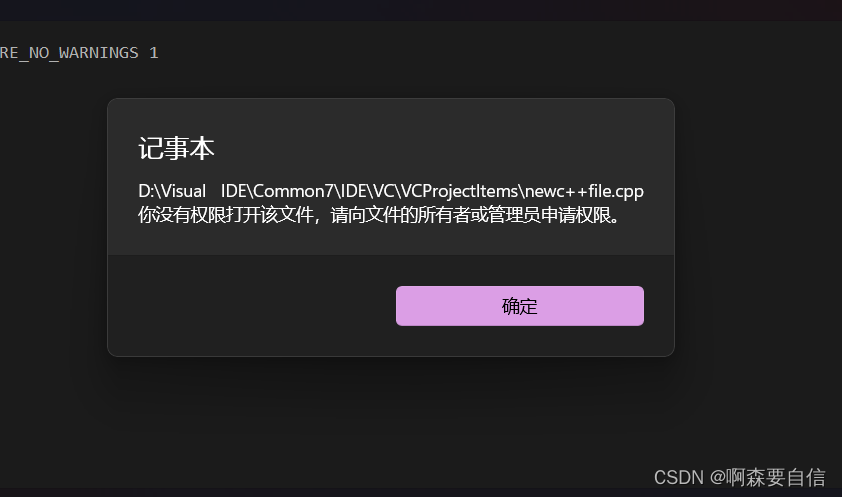Click the empty editor area below the dialog
Image resolution: width=842 pixels, height=497 pixels.
(391, 424)
